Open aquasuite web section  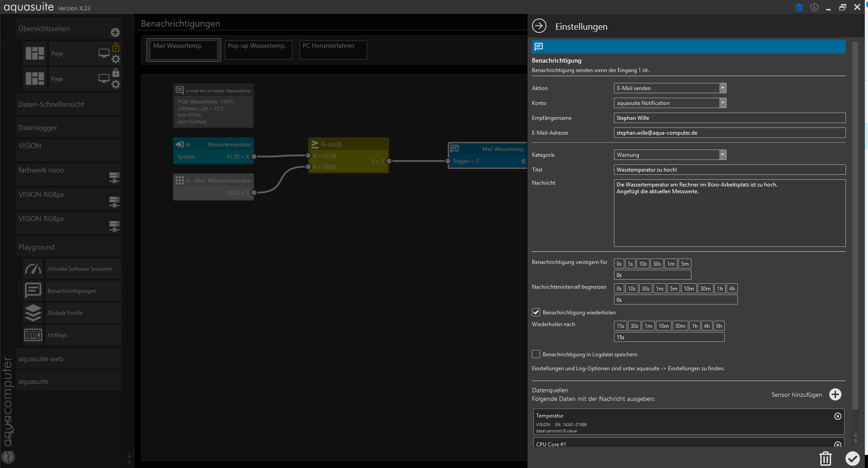tap(69, 359)
